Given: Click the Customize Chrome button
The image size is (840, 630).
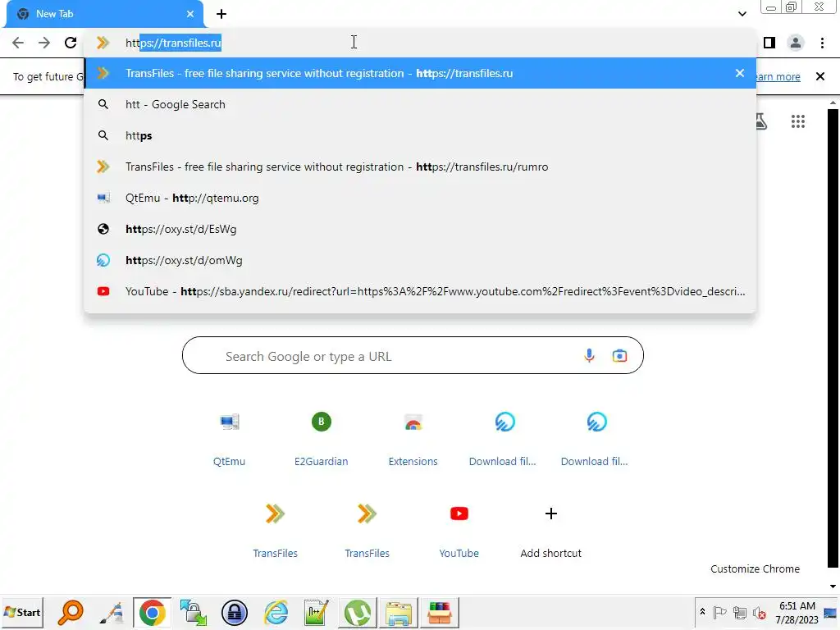Looking at the screenshot, I should coord(755,569).
